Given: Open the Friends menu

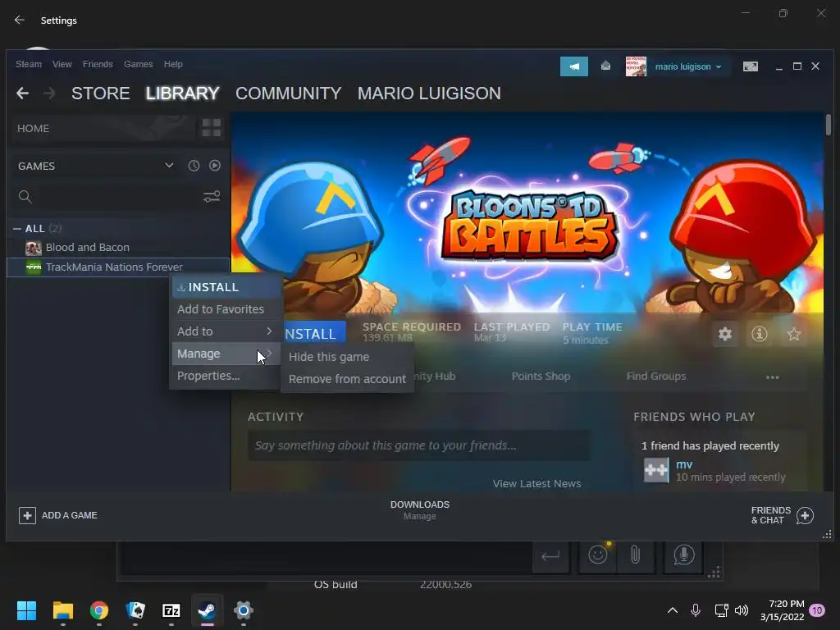Looking at the screenshot, I should [x=98, y=64].
